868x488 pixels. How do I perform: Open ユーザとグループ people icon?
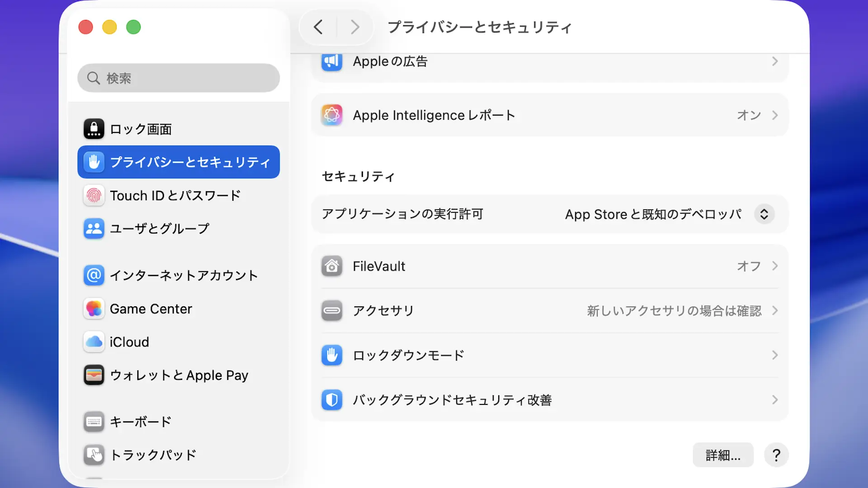94,229
